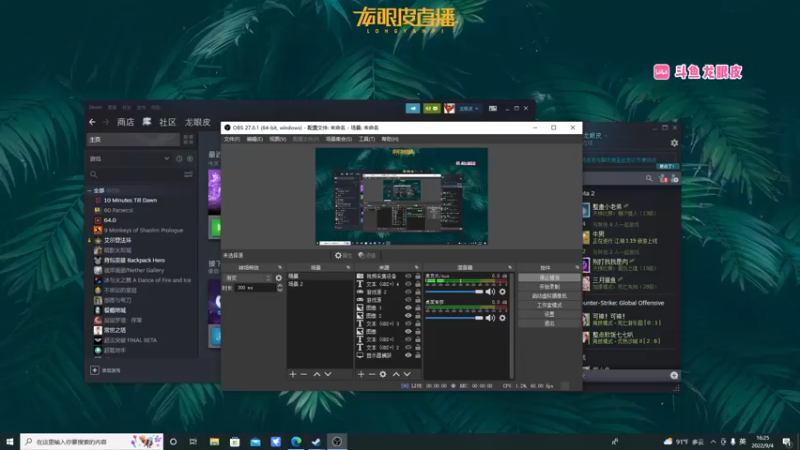Click friends list search magnifier icon
Viewport: 800px width, 450px height.
pos(649,179)
